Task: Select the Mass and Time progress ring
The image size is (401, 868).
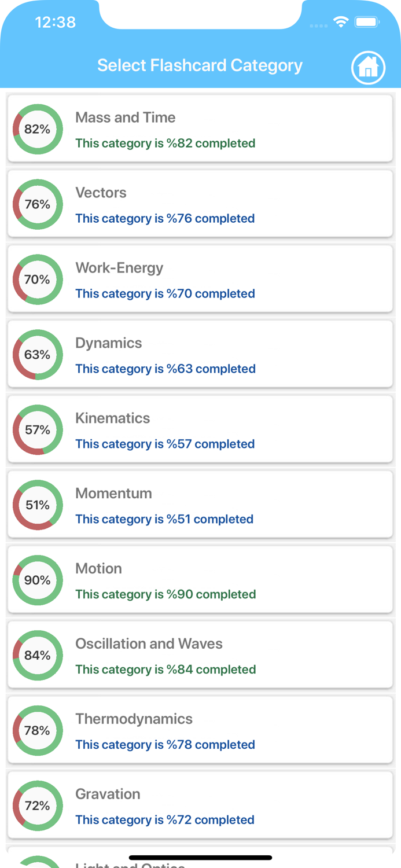Action: pyautogui.click(x=38, y=128)
